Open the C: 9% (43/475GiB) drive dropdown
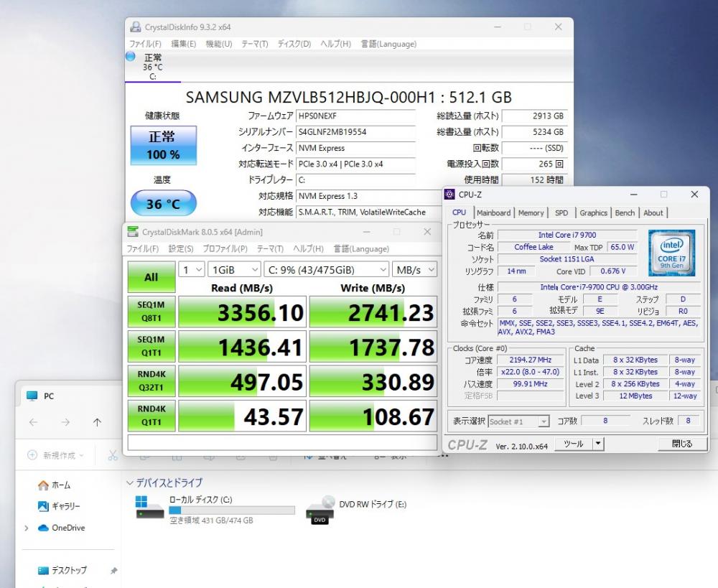The height and width of the screenshot is (588, 718). (327, 270)
